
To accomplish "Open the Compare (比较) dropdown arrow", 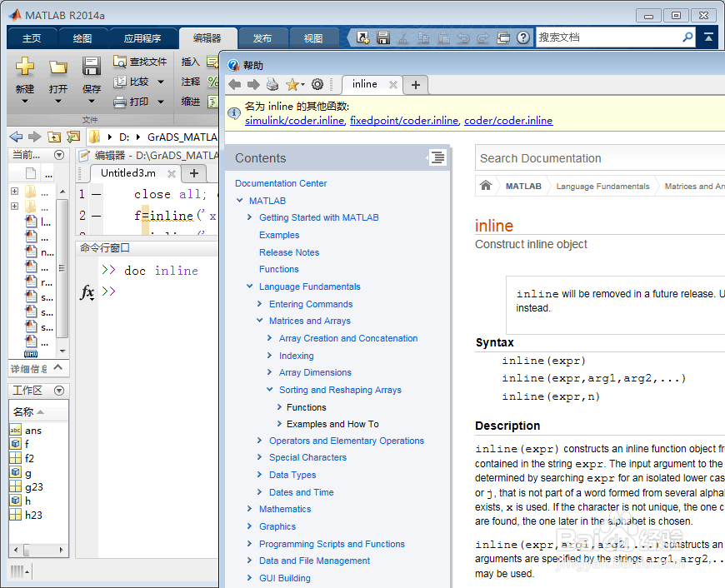I will [x=161, y=82].
